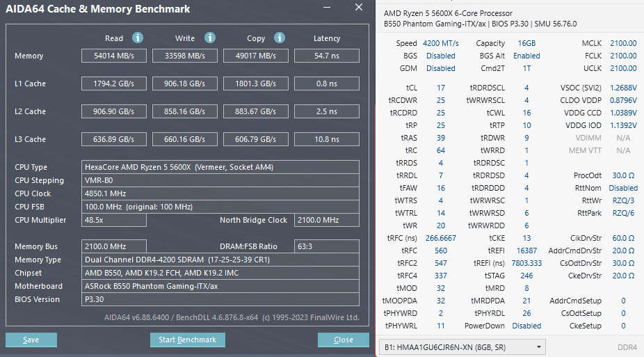This screenshot has height=357, width=644.
Task: Click FCLK value 2100.00
Action: pos(623,56)
